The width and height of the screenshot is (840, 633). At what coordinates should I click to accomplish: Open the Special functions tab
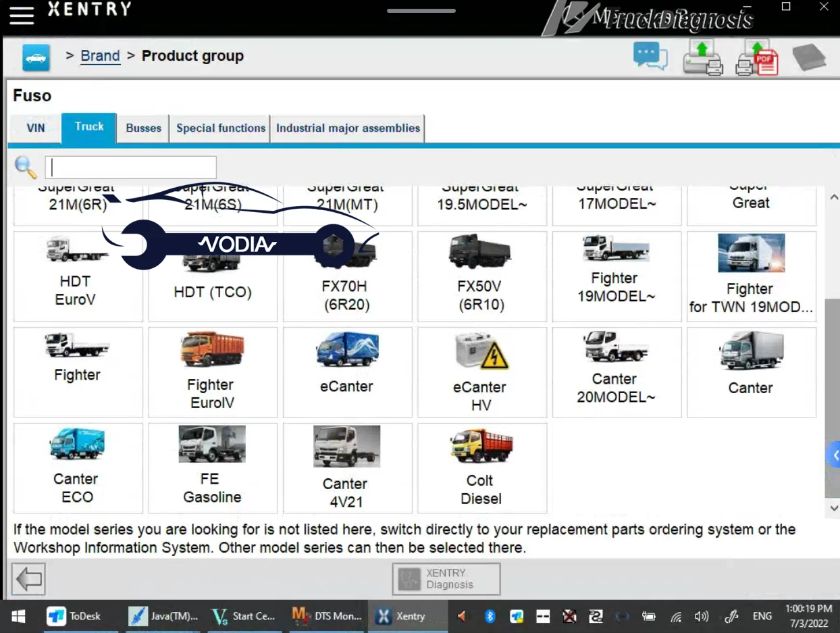click(221, 128)
